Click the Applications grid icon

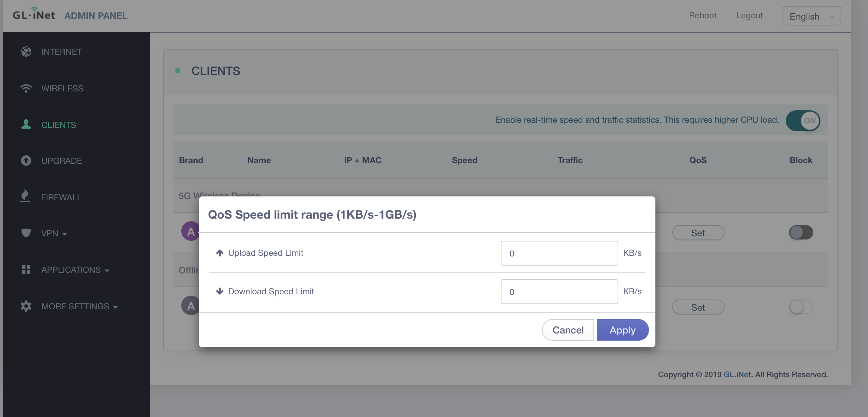tap(26, 269)
